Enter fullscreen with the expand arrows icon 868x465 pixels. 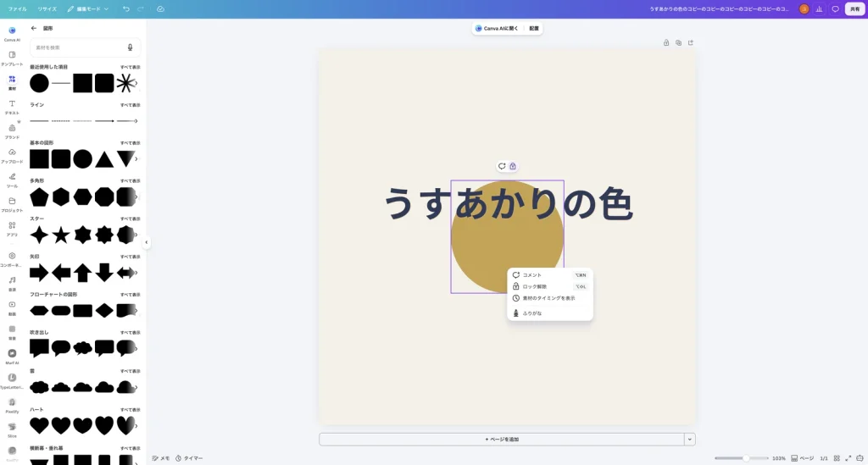pos(848,458)
